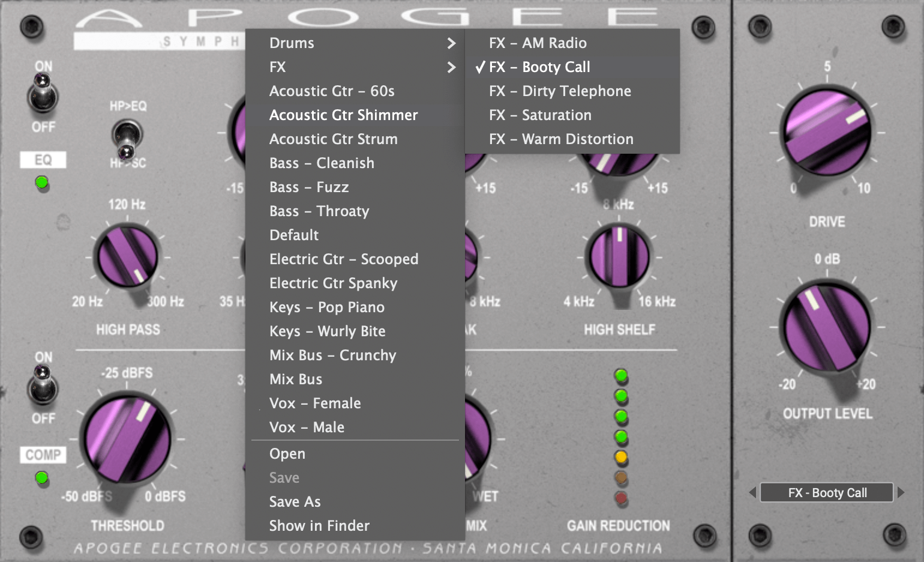
Task: Select Acoustic Gtr Shimmer preset
Action: tap(355, 115)
